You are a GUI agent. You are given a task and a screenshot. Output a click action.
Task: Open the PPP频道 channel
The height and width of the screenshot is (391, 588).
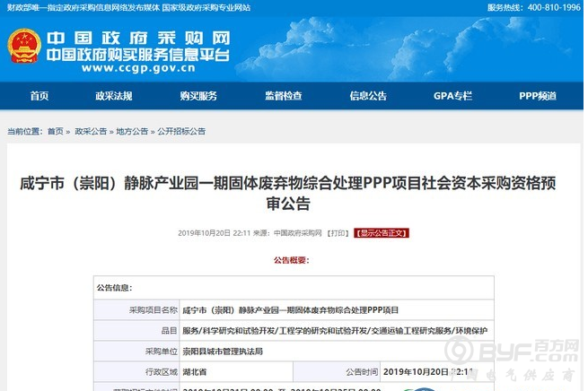[x=538, y=96]
